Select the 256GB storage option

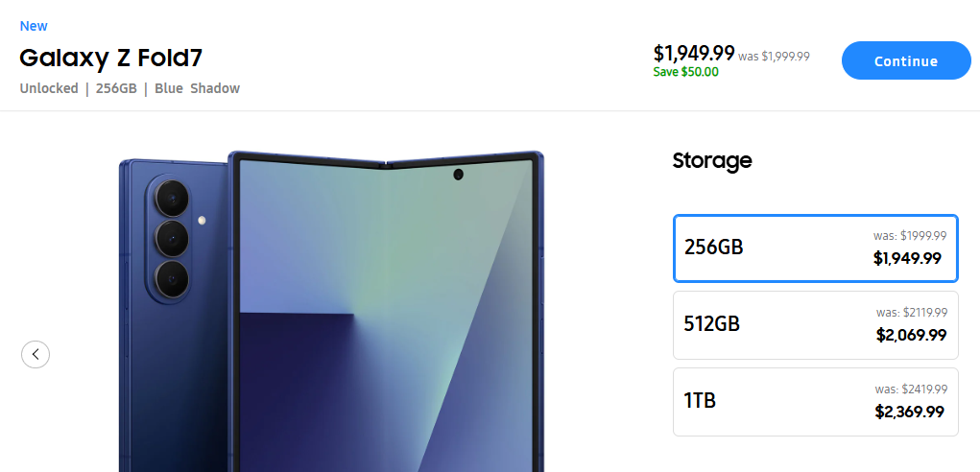point(815,248)
